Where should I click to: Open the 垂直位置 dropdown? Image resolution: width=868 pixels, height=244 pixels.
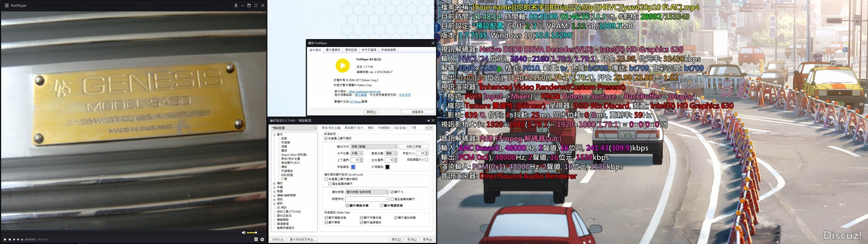[x=391, y=153]
